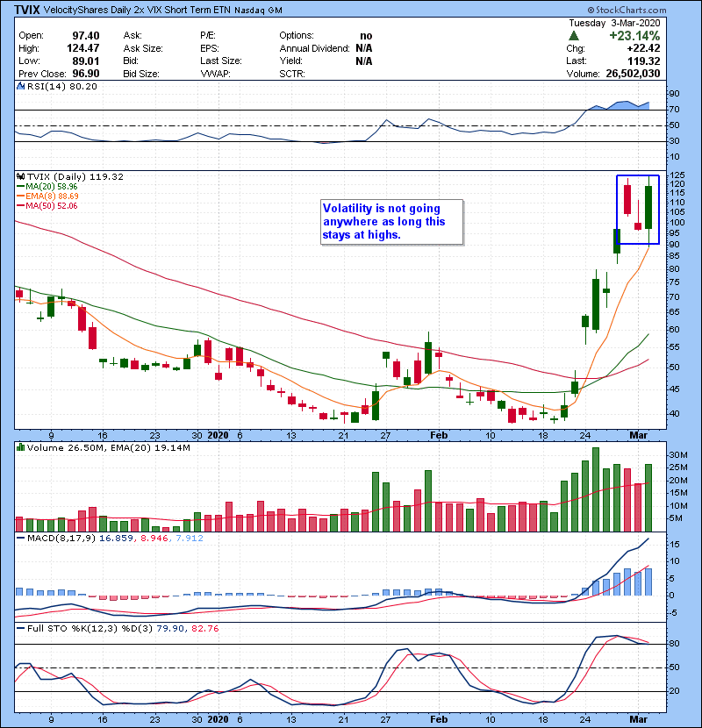Click the TVIX candlestick chart-type icon

tap(20, 176)
